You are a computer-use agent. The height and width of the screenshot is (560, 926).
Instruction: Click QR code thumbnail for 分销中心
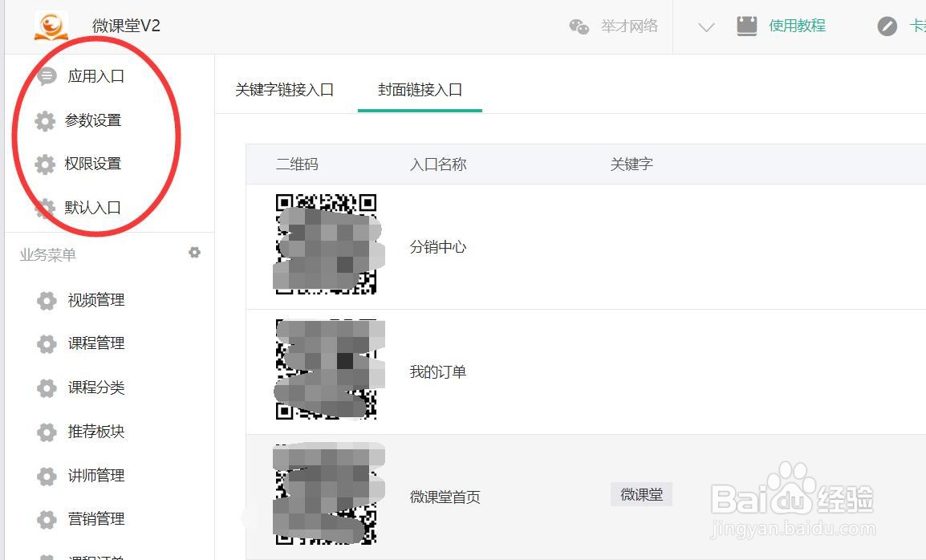coord(327,244)
